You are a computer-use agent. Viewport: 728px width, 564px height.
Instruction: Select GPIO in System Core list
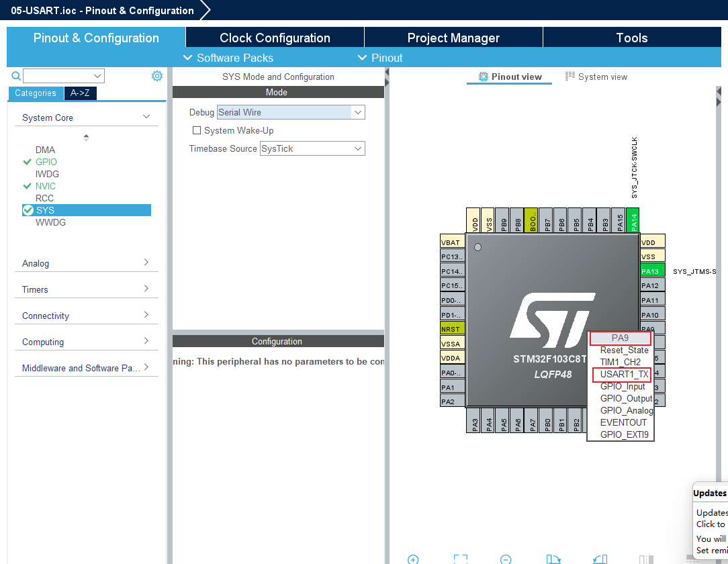[x=46, y=162]
